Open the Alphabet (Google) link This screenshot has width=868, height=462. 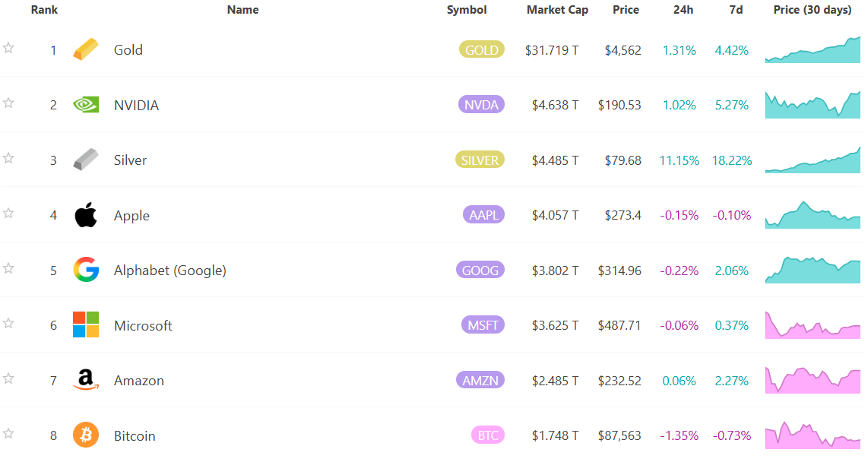click(170, 270)
